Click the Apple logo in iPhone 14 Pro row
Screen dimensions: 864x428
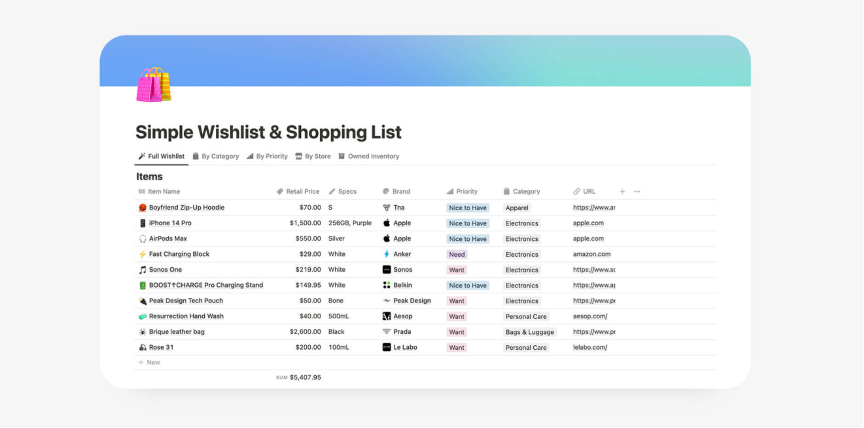tap(387, 223)
